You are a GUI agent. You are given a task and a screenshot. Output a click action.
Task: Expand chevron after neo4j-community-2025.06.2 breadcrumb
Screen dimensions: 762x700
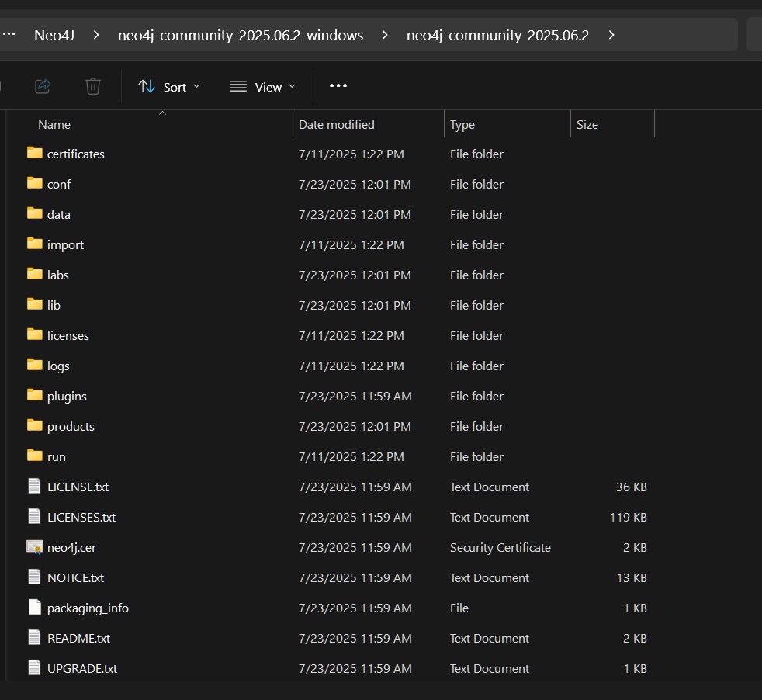pos(611,35)
